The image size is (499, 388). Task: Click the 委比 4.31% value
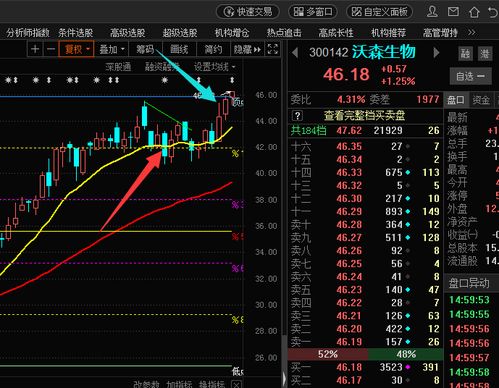pos(351,99)
